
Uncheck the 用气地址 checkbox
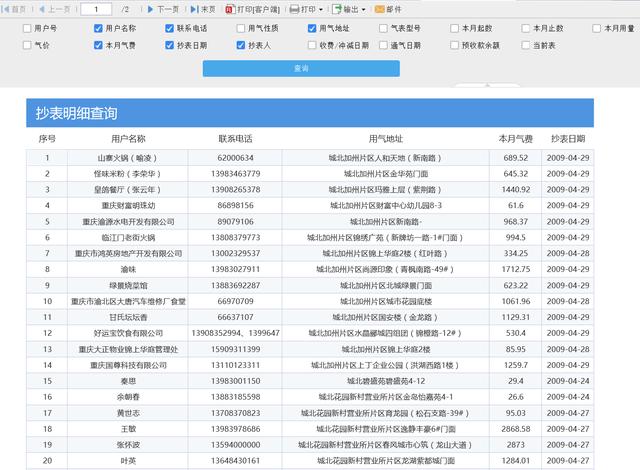(x=312, y=28)
